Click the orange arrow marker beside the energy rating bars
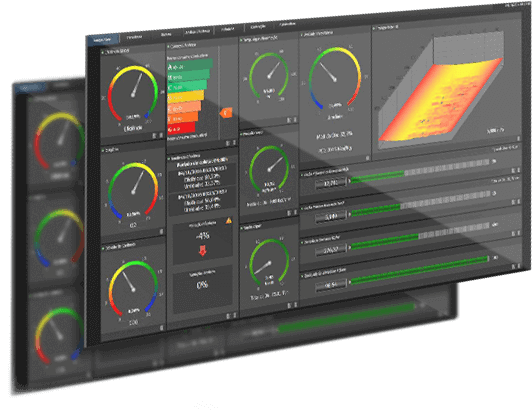The image size is (532, 412). point(226,113)
